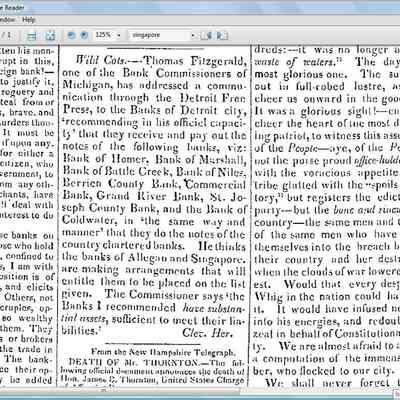Viewport: 400px width, 400px height.
Task: Click the 'Grand River Bank' text
Action: tap(149, 196)
